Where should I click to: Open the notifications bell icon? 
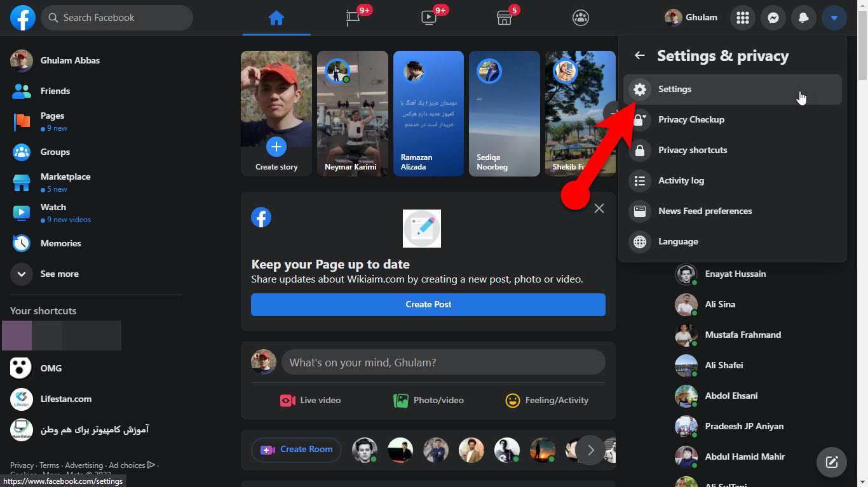[803, 18]
